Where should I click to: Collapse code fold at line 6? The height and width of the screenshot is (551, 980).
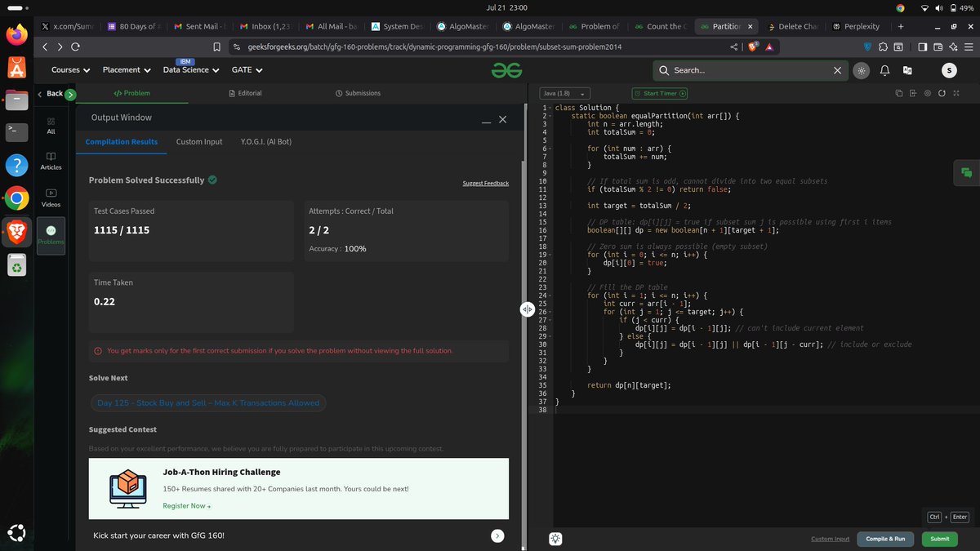coord(551,149)
